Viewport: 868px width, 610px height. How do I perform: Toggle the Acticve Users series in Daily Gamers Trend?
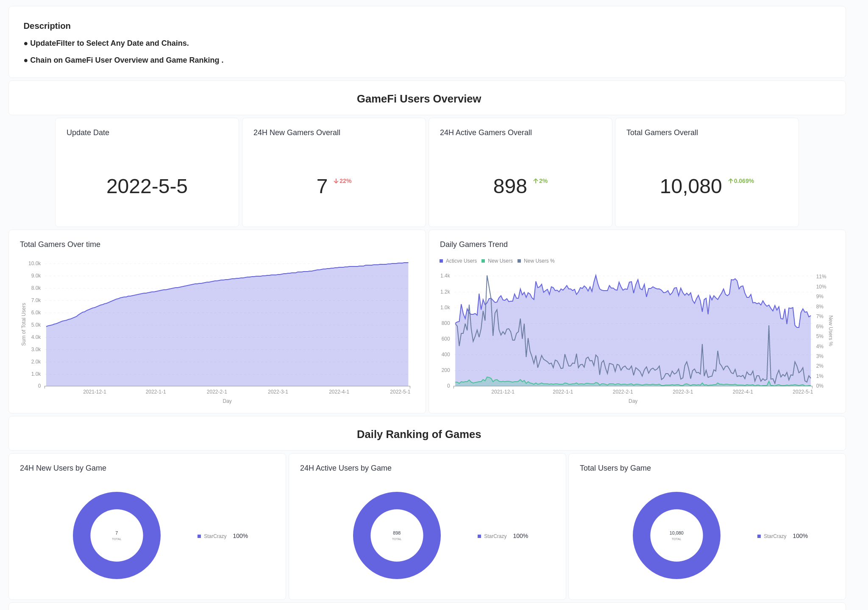click(x=461, y=261)
